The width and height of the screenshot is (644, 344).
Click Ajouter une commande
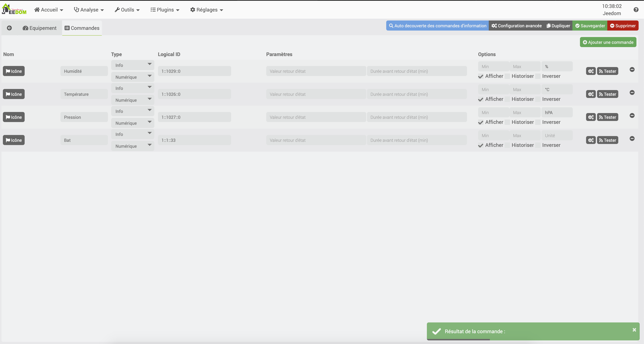tap(608, 42)
